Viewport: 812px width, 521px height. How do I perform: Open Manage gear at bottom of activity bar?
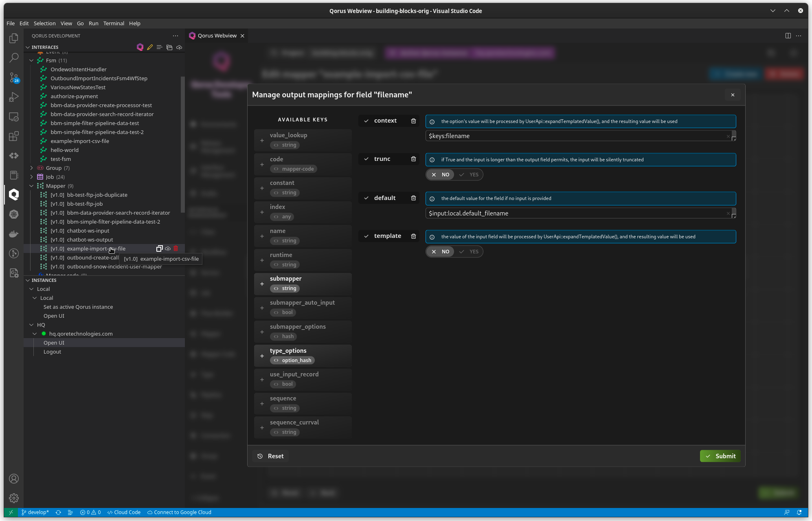point(14,498)
